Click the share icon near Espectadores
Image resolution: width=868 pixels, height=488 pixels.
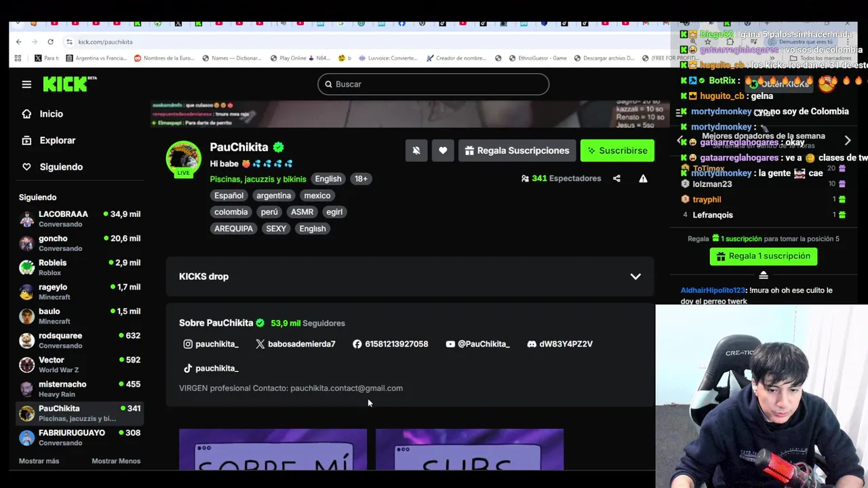pos(616,178)
